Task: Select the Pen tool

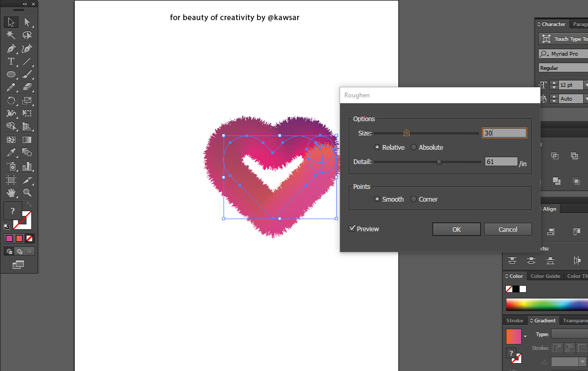Action: pyautogui.click(x=11, y=48)
